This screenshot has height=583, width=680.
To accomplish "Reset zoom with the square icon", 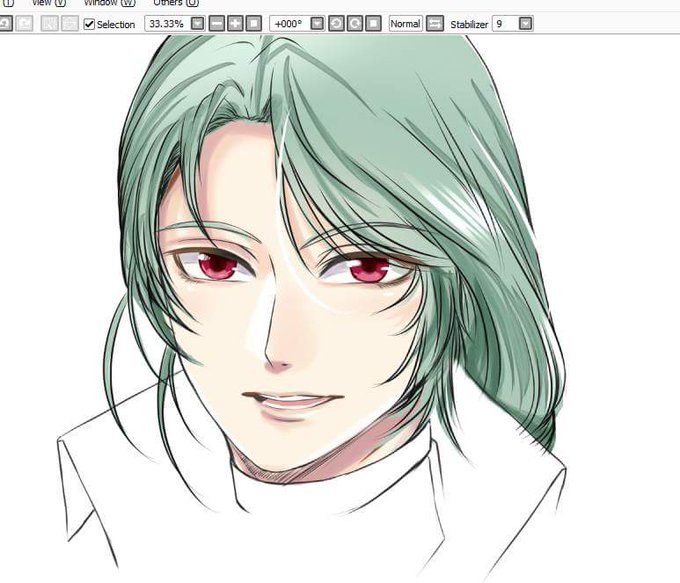I will click(254, 23).
